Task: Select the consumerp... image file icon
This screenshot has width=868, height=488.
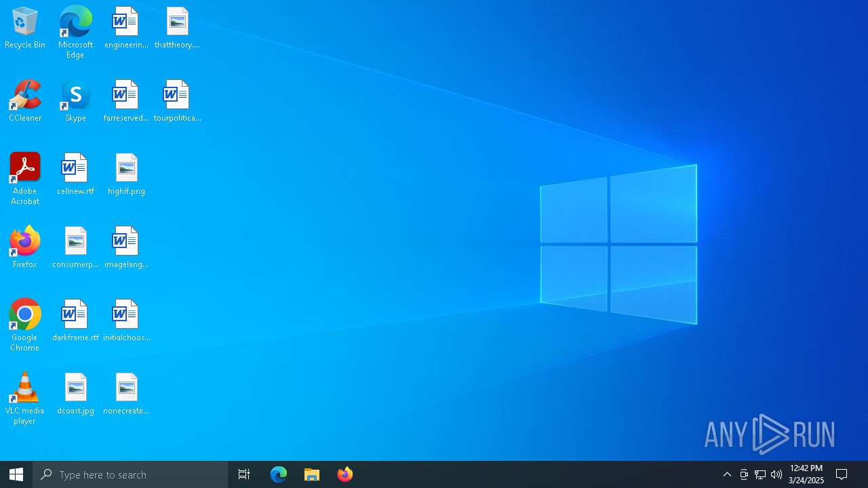Action: pyautogui.click(x=75, y=248)
